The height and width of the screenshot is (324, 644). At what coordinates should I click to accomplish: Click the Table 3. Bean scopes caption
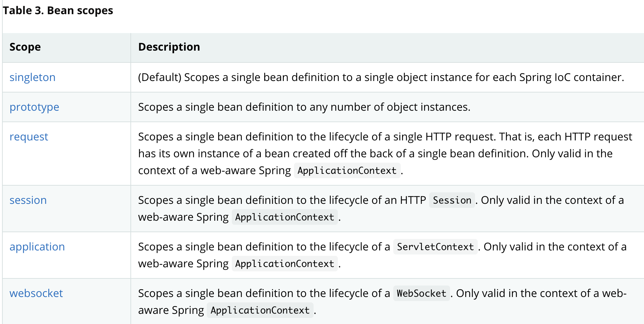pos(58,10)
